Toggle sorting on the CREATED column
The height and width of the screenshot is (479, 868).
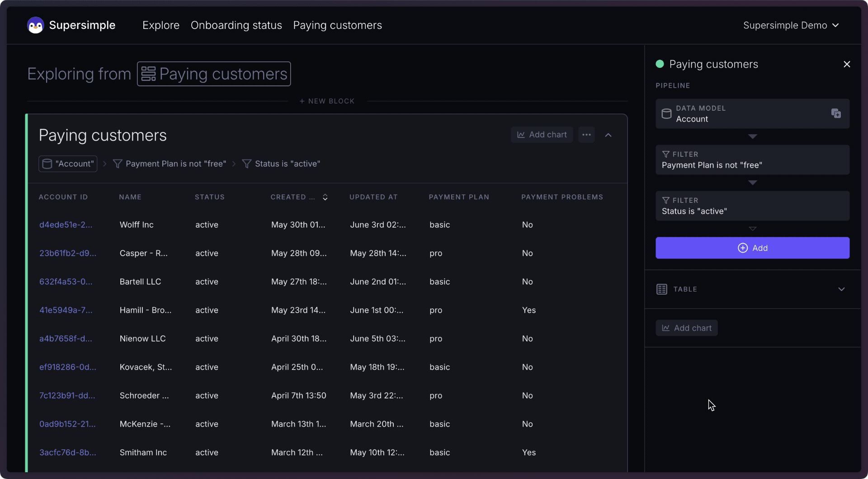[x=325, y=197]
